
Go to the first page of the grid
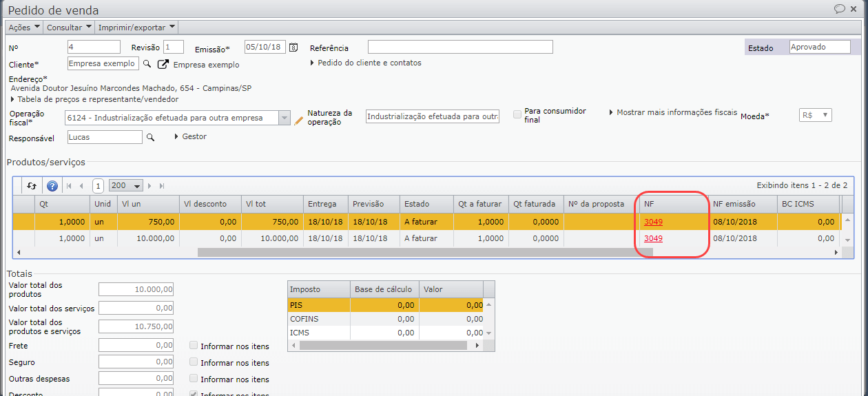coord(69,185)
